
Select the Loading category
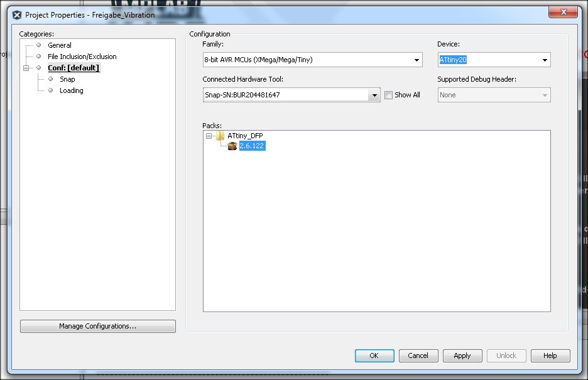tap(71, 90)
